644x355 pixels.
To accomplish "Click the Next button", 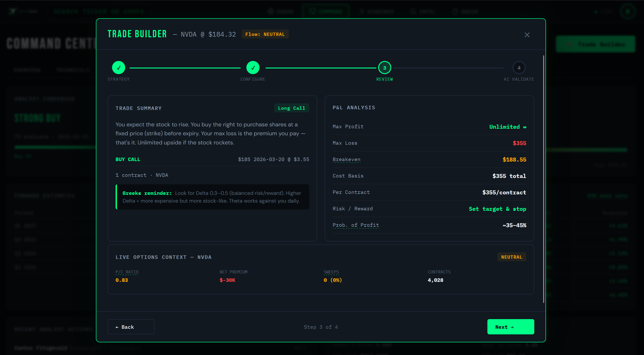I will [x=510, y=327].
